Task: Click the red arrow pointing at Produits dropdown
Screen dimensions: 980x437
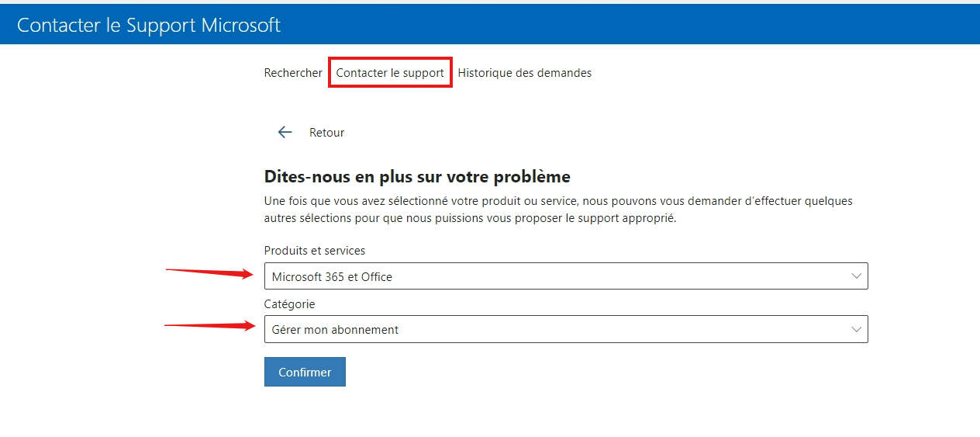Action: pos(210,272)
